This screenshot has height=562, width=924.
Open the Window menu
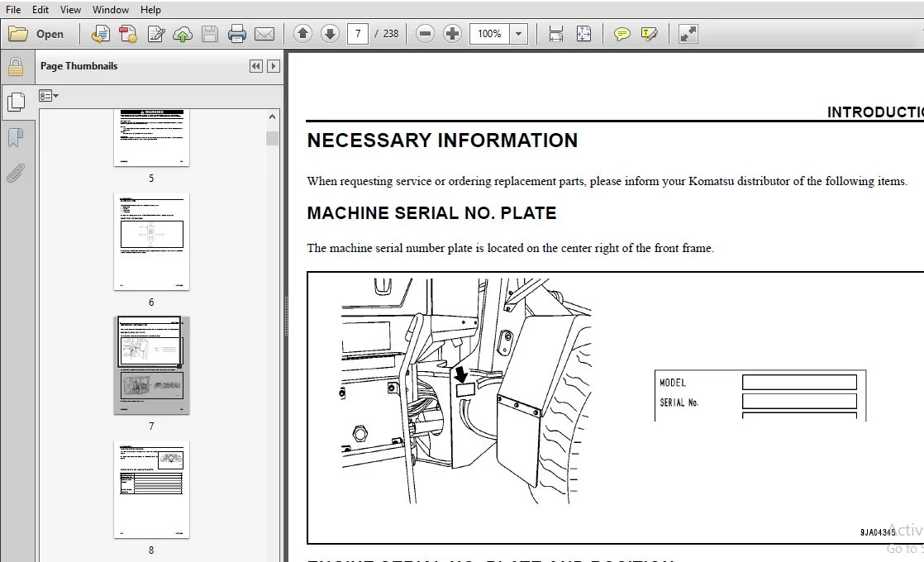click(x=110, y=9)
